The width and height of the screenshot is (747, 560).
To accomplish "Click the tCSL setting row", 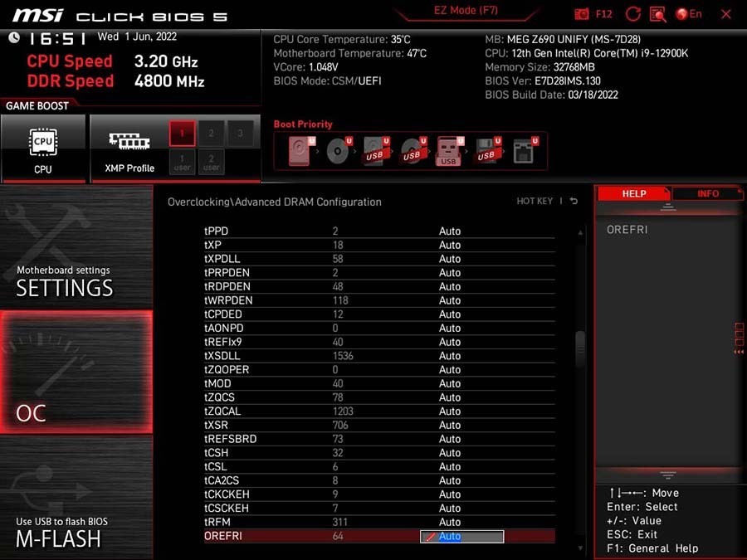I will pos(379,466).
